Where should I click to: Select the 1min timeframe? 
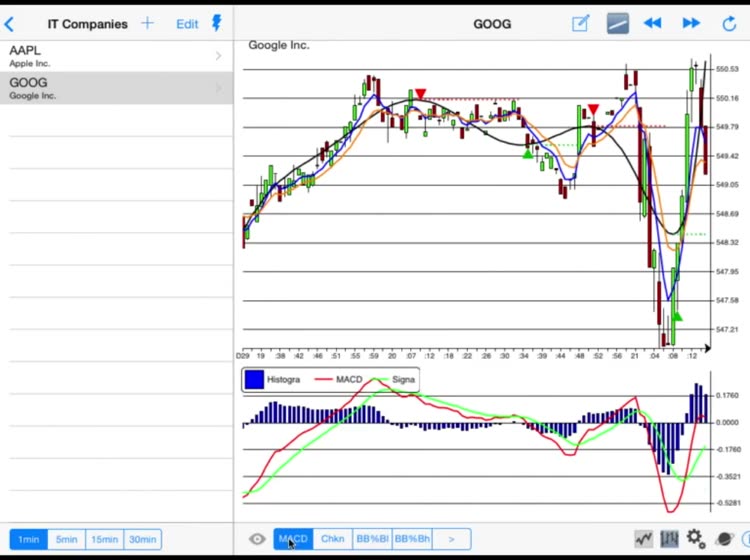29,539
